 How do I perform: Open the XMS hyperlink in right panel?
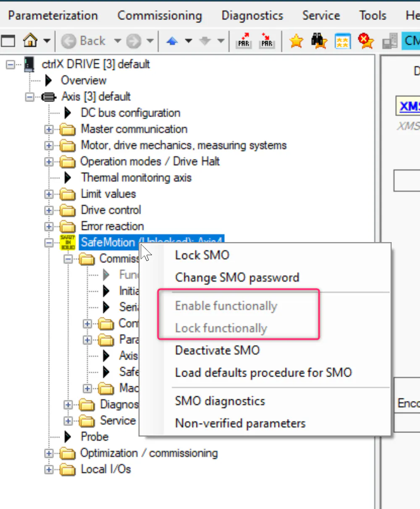409,106
